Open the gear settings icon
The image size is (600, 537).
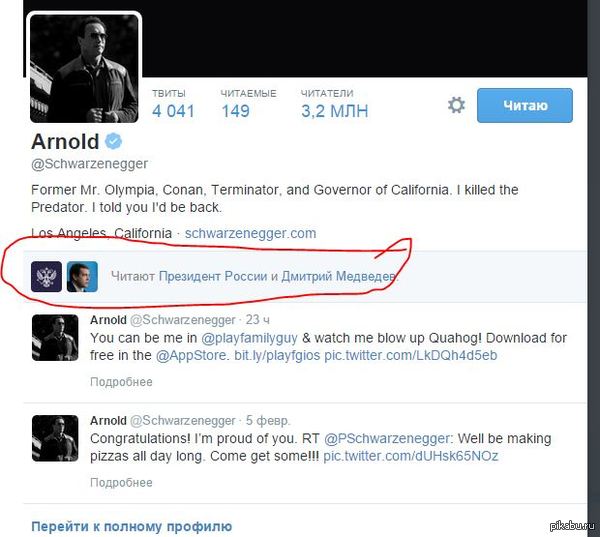tap(456, 105)
